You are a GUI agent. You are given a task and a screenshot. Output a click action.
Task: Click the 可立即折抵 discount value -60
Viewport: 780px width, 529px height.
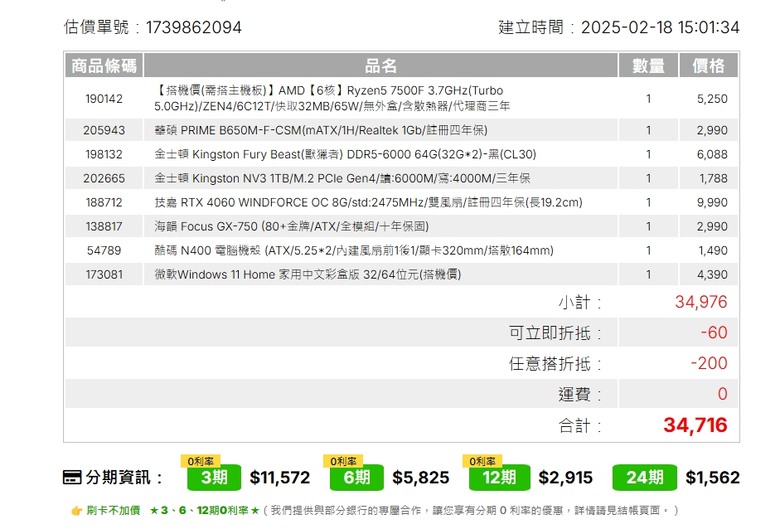714,332
